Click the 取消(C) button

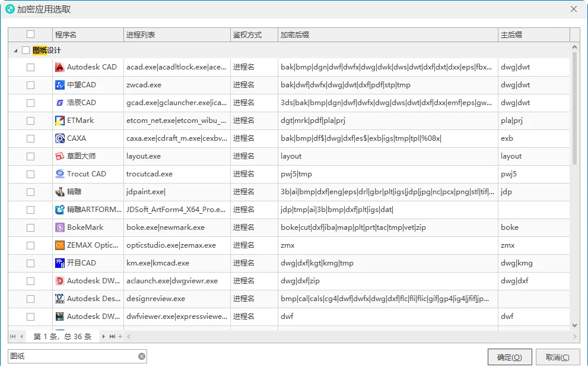coord(558,358)
